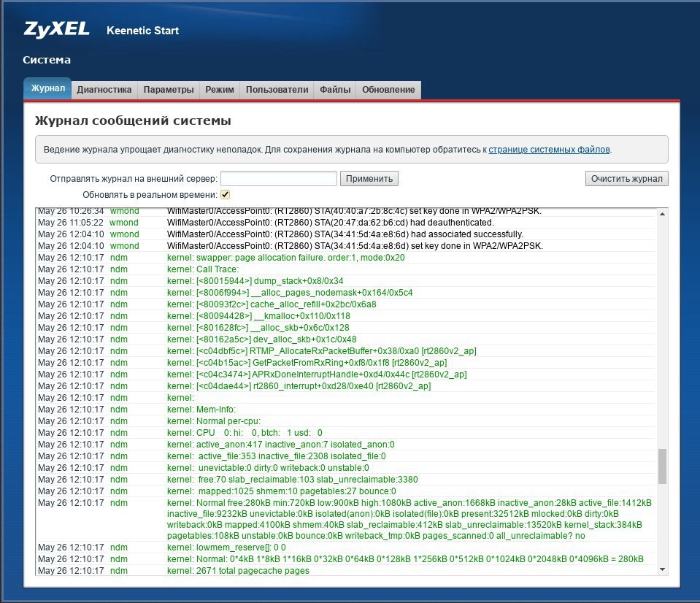Click the 'unevictable:0 dirty:0' log line
This screenshot has height=603, width=700.
(x=346, y=467)
